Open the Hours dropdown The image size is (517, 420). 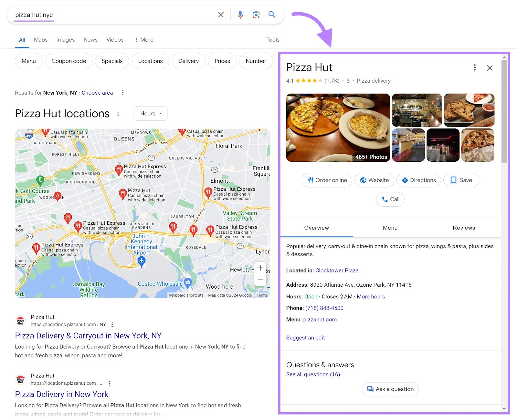tap(150, 113)
